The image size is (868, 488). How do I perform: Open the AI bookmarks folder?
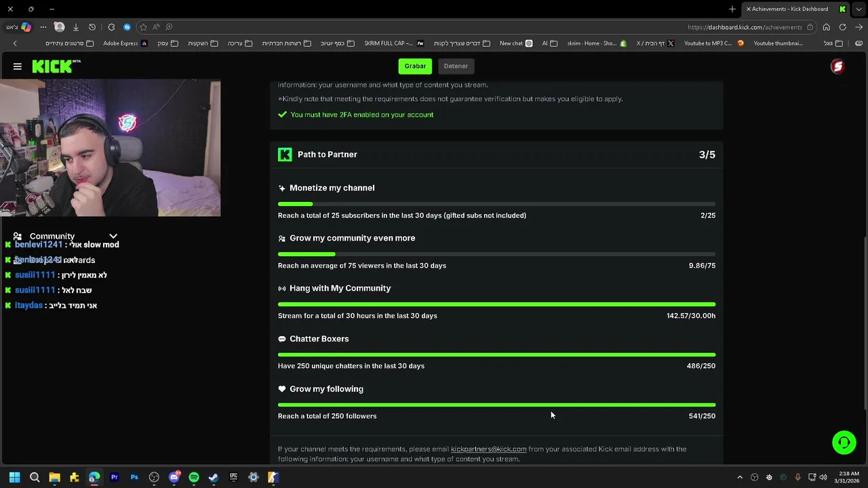(549, 43)
